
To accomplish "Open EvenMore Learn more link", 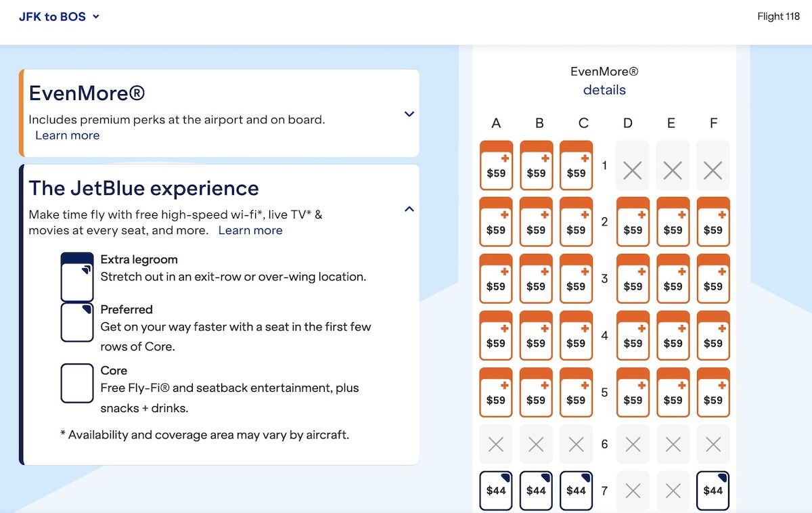I will click(67, 135).
